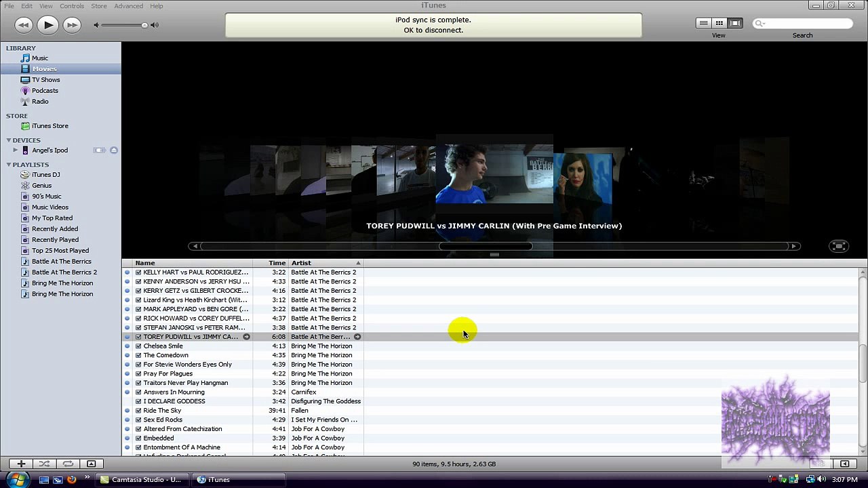
Task: Open the Store menu
Action: tap(99, 6)
